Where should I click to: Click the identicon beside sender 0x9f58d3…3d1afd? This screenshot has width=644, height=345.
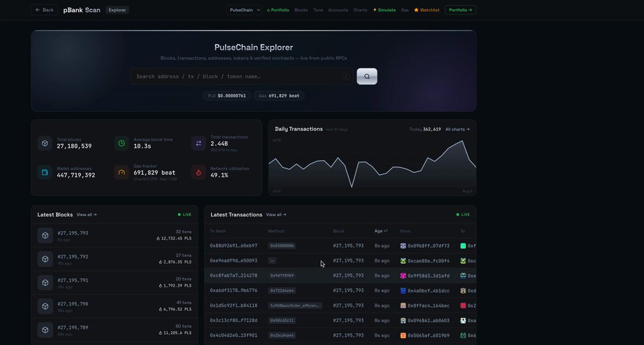pyautogui.click(x=403, y=276)
